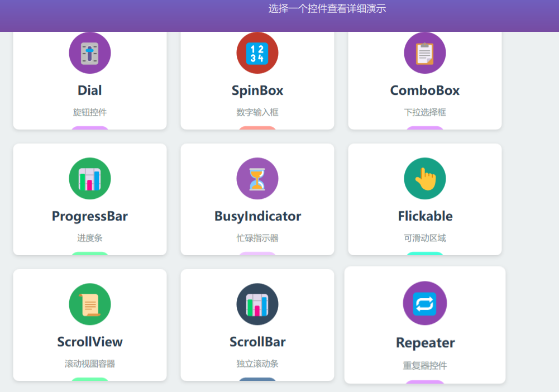Select the Repeater loop arrows icon
Viewport: 559px width, 392px height.
coord(425,303)
